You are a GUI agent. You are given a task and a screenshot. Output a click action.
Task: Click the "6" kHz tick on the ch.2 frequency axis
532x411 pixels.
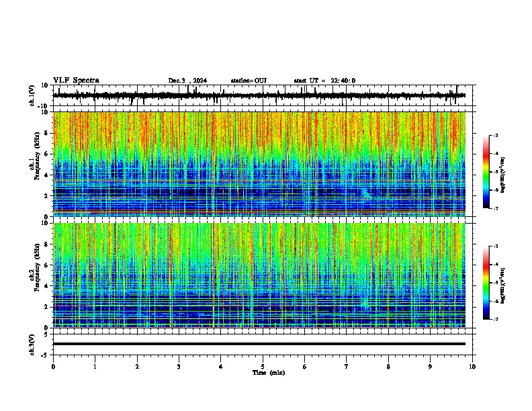click(47, 265)
